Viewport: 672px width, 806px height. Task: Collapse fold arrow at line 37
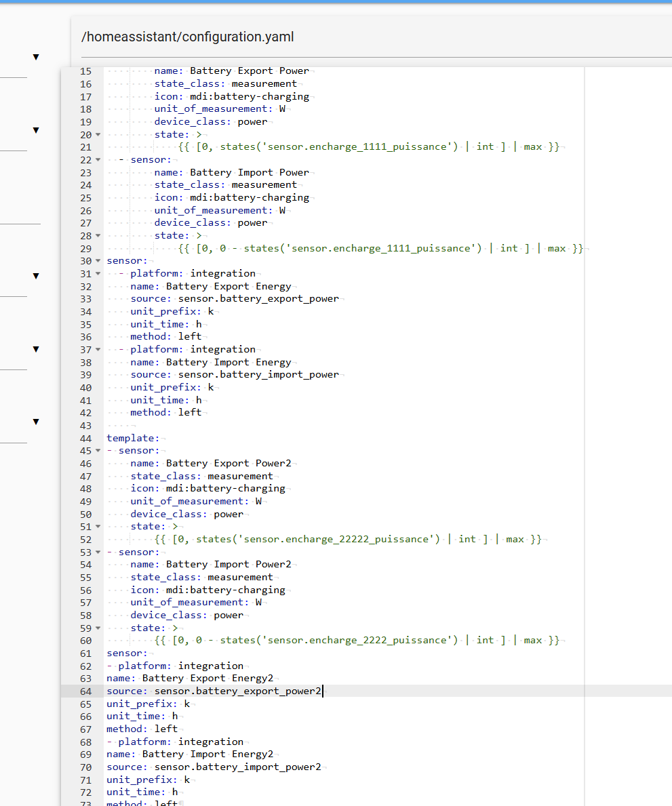[x=98, y=350]
